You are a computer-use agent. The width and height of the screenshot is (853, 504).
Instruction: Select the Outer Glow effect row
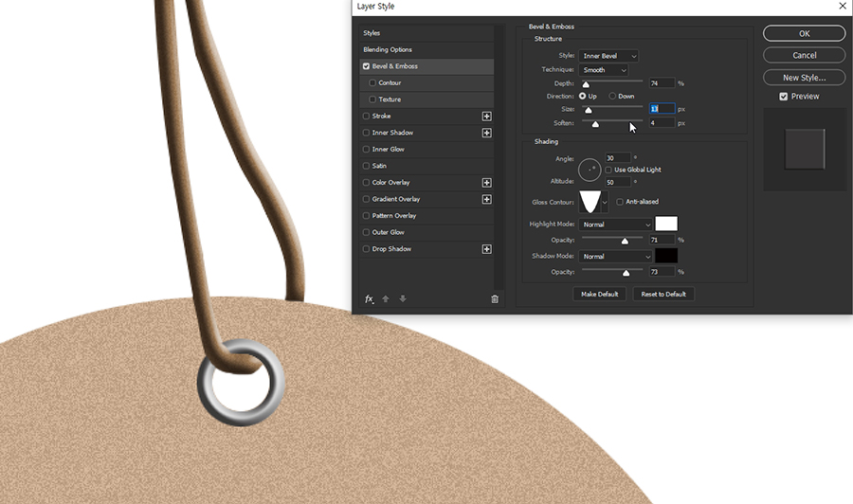click(x=426, y=232)
